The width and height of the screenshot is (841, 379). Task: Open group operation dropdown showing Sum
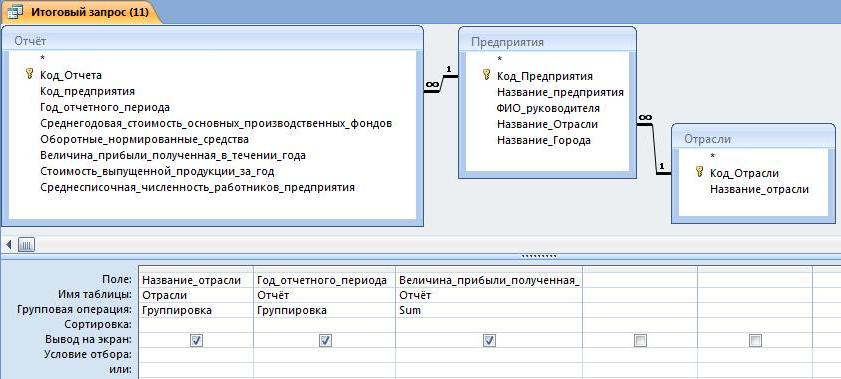(489, 310)
